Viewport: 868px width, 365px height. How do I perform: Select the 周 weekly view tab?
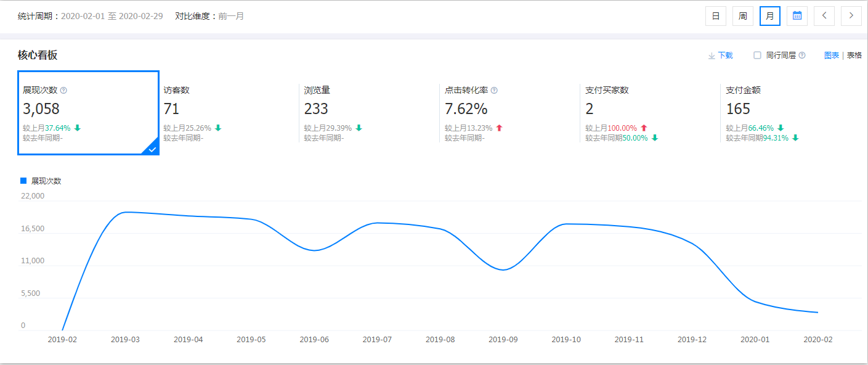742,15
